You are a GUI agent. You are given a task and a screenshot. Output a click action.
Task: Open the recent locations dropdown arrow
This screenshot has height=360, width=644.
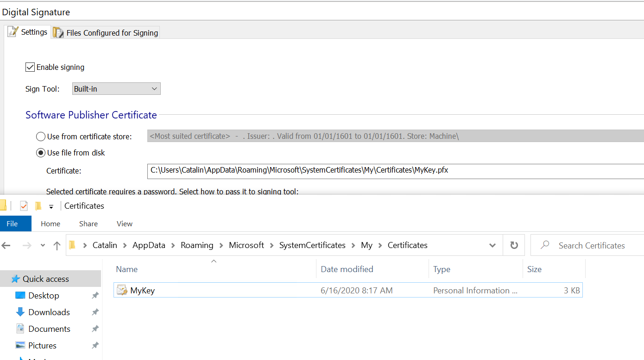point(43,246)
